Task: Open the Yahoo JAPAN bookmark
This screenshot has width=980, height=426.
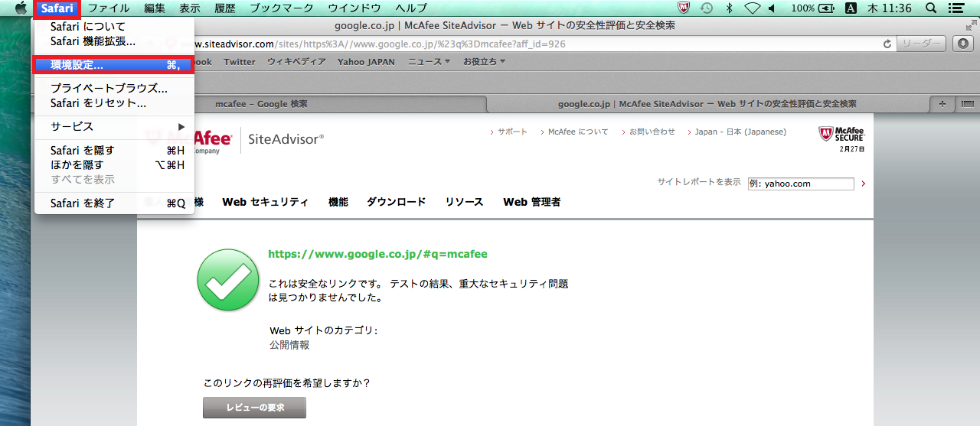Action: pyautogui.click(x=366, y=62)
